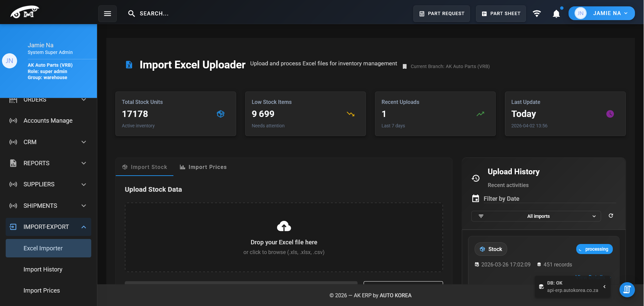This screenshot has width=644, height=306.
Task: Open the PART SHEET button
Action: click(501, 14)
